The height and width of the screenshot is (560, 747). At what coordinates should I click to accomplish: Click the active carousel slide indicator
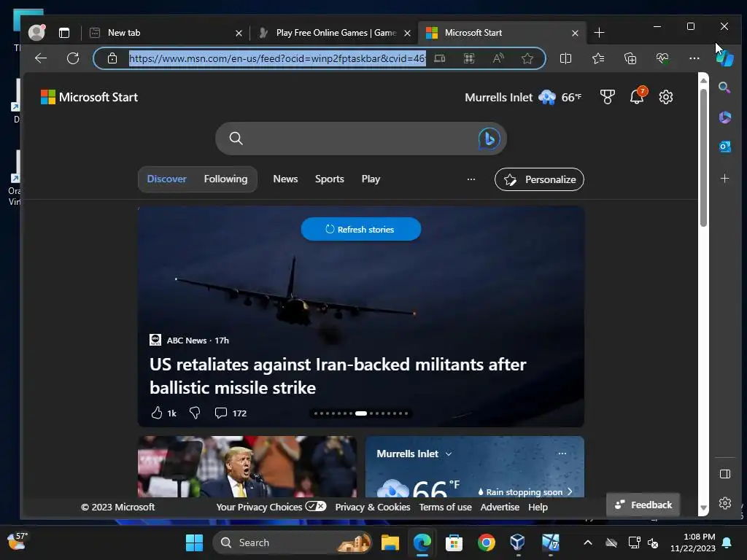point(361,413)
